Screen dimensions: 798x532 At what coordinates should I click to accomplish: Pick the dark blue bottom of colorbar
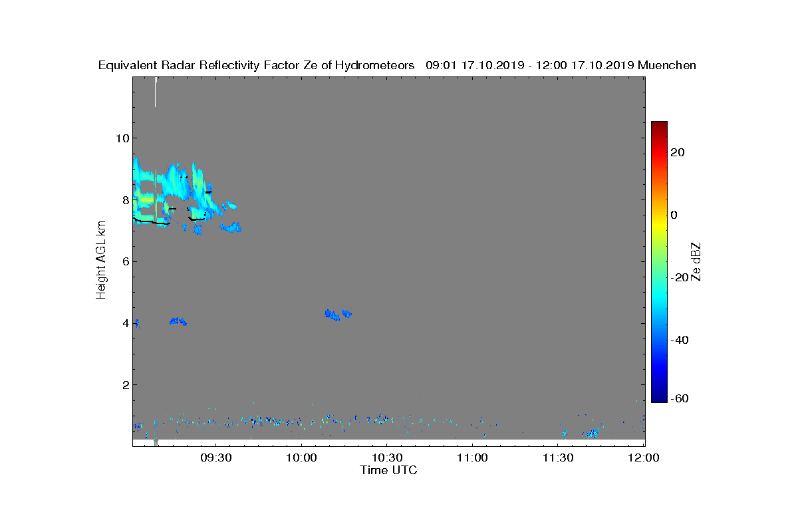click(x=659, y=398)
